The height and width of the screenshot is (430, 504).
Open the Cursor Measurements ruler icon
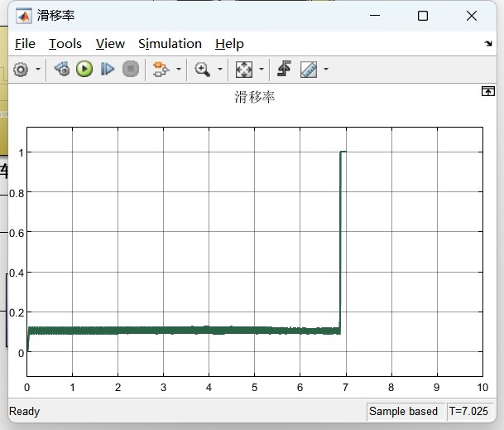point(309,70)
